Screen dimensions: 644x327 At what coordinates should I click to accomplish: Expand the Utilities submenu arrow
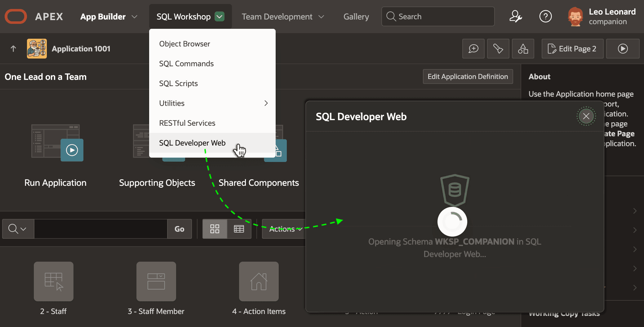(266, 103)
